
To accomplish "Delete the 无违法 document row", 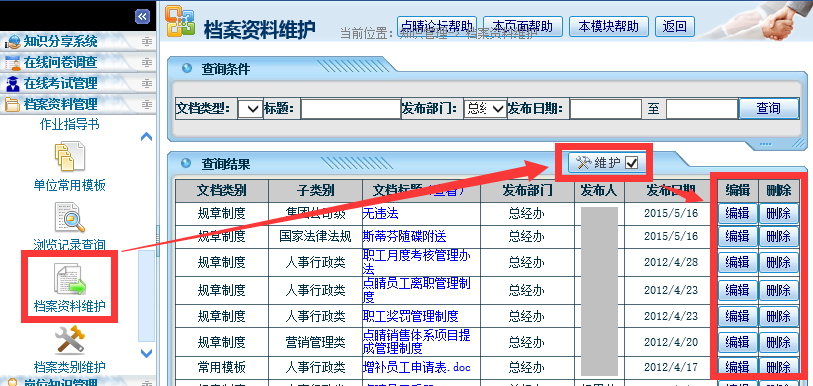I will (x=778, y=213).
